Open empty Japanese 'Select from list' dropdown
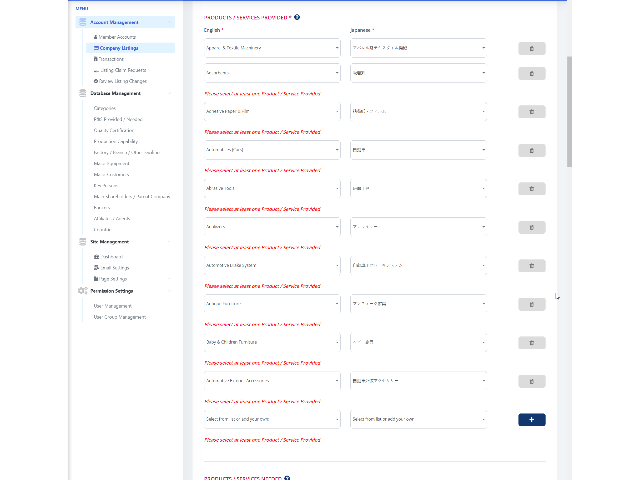The image size is (640, 480). tap(418, 419)
